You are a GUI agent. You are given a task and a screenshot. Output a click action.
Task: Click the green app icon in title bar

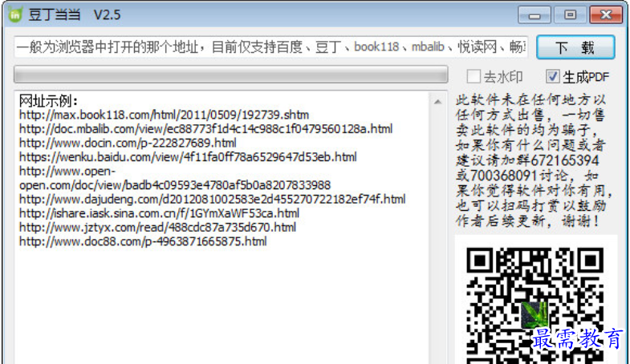15,15
